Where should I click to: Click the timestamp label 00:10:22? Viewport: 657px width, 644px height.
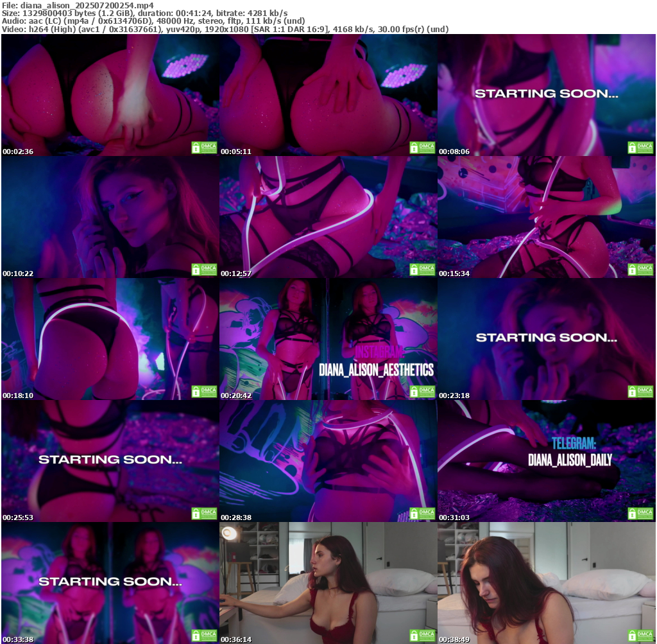coord(18,274)
